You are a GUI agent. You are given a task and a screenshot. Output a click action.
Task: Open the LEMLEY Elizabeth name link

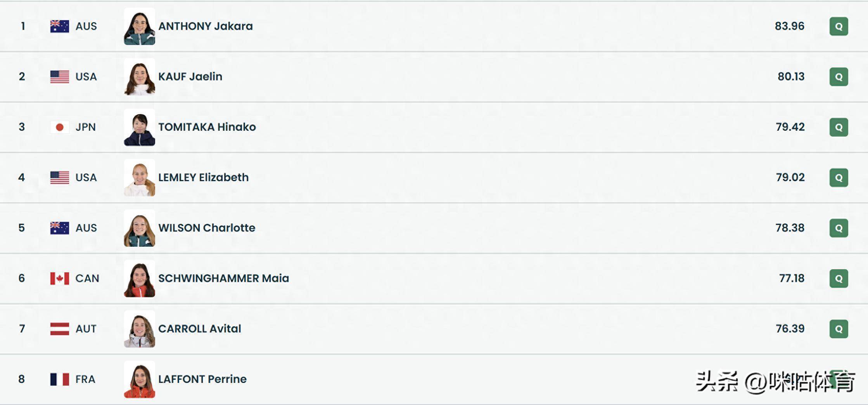[203, 178]
